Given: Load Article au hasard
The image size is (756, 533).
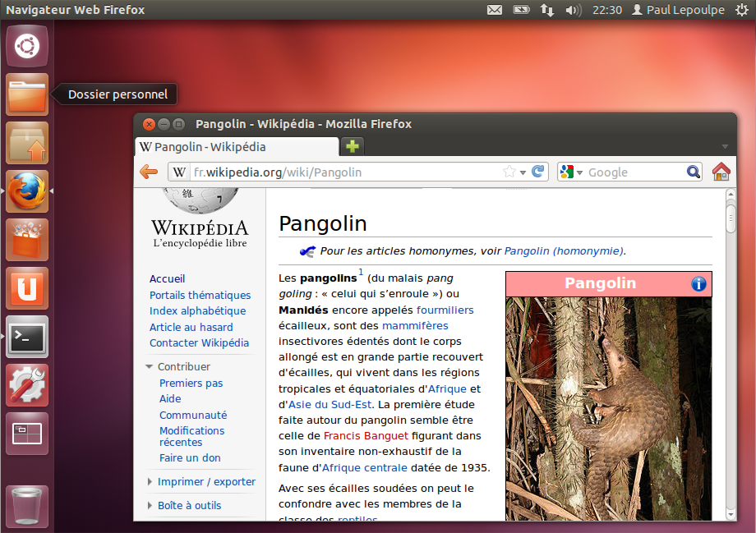Looking at the screenshot, I should coord(191,327).
